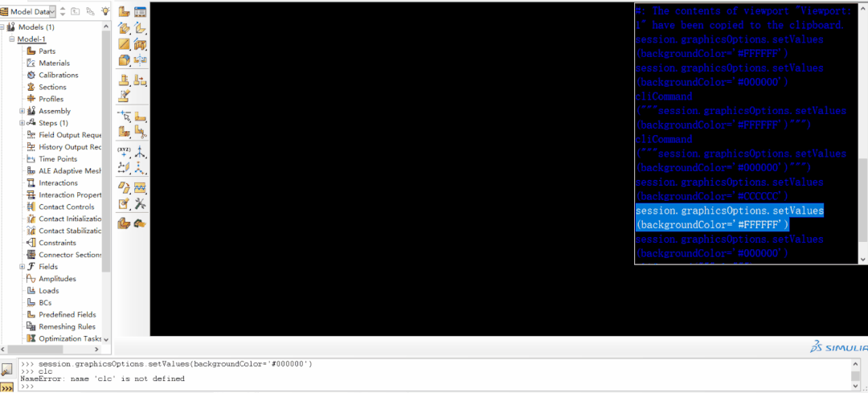Click the history panel scroll down arrow
868x393 pixels.
tap(863, 259)
